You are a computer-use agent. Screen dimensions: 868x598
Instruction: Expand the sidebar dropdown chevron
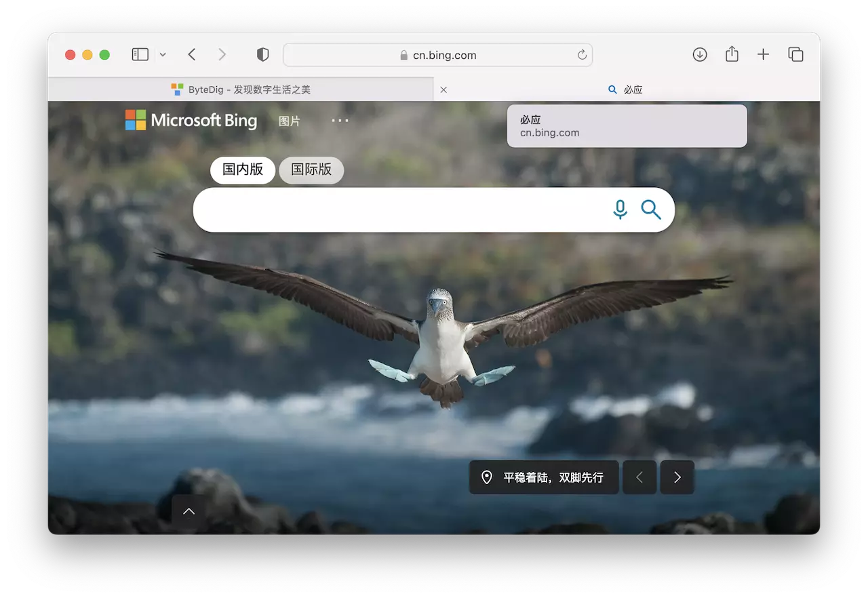point(163,55)
